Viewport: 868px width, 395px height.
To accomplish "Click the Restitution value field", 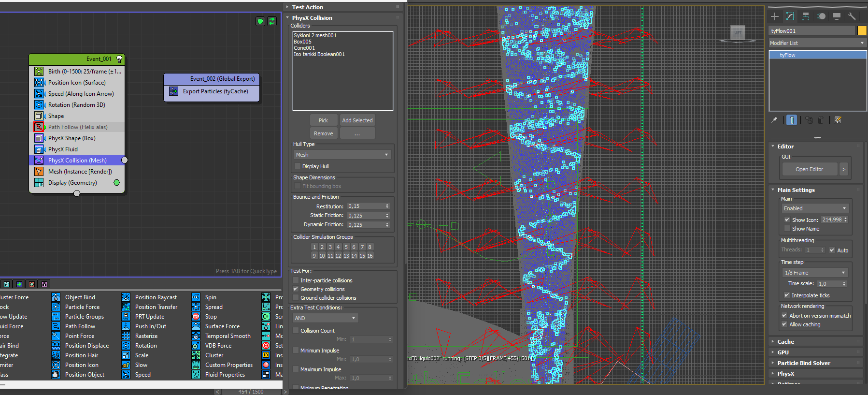I will click(x=366, y=206).
